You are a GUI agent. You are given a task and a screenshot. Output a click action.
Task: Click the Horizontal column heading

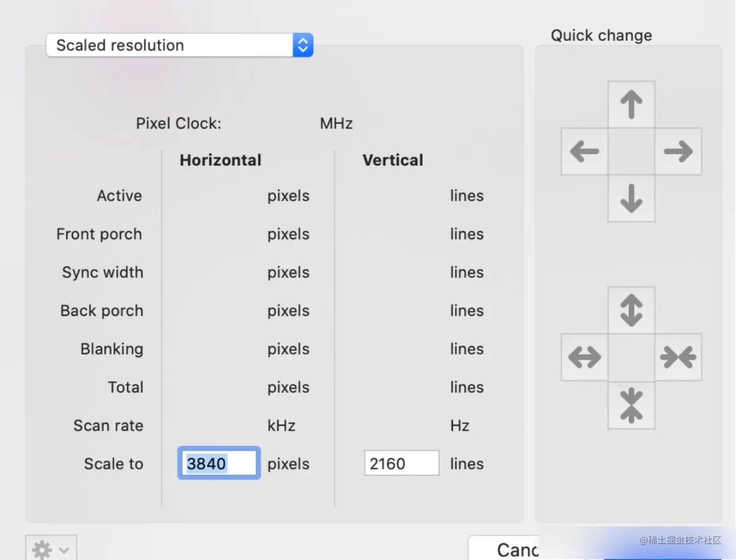[x=220, y=160]
